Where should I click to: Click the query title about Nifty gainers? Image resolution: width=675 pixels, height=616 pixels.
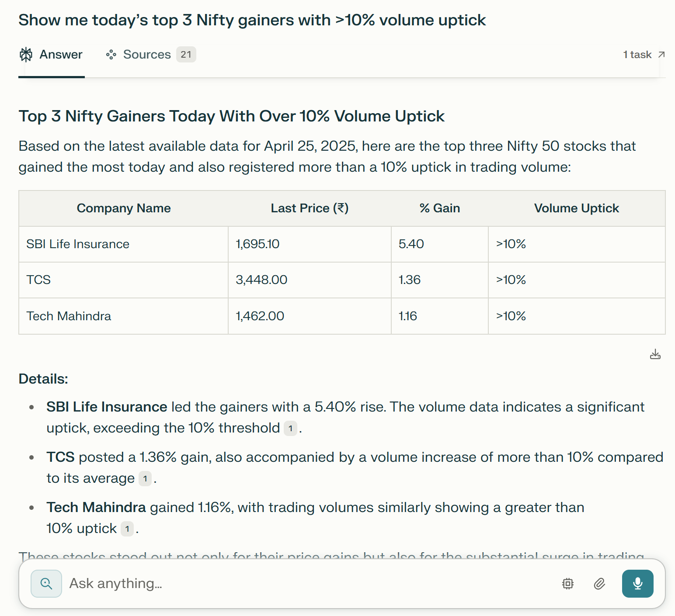(x=252, y=20)
